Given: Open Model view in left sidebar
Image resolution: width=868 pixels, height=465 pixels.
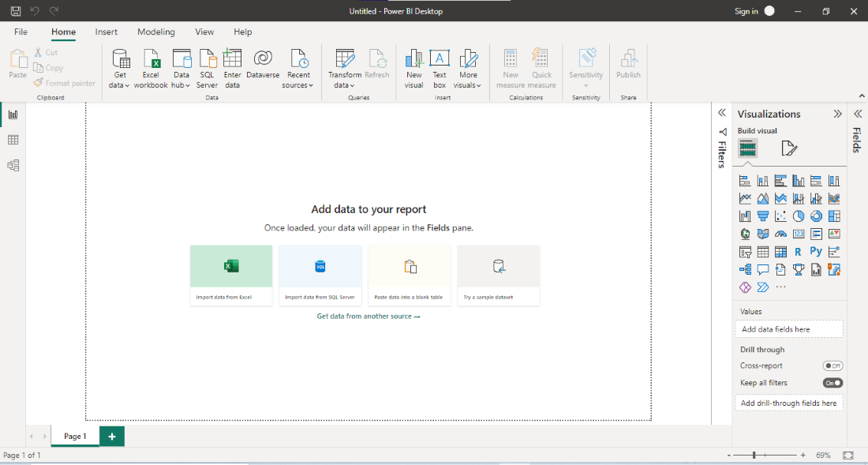Looking at the screenshot, I should 13,165.
